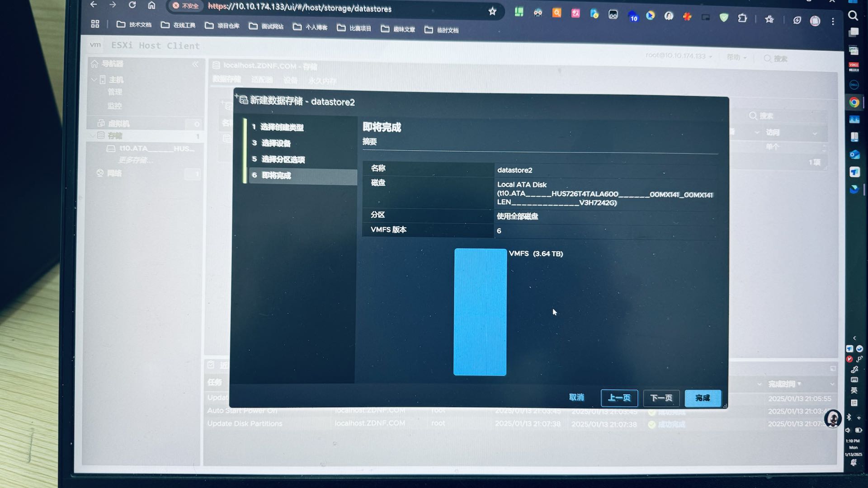Click the Chrome icon in the side taskbar
868x488 pixels.
[854, 103]
